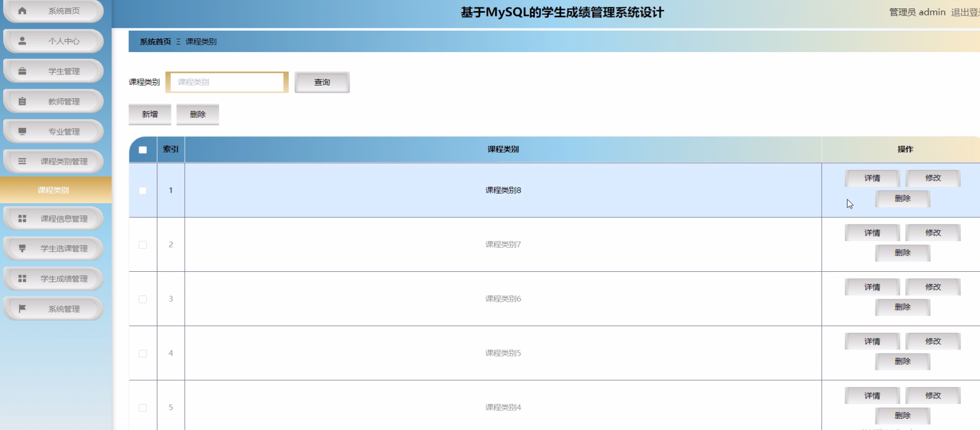Click the clipboard icon beside 教师管理
The height and width of the screenshot is (430, 980).
pos(22,101)
